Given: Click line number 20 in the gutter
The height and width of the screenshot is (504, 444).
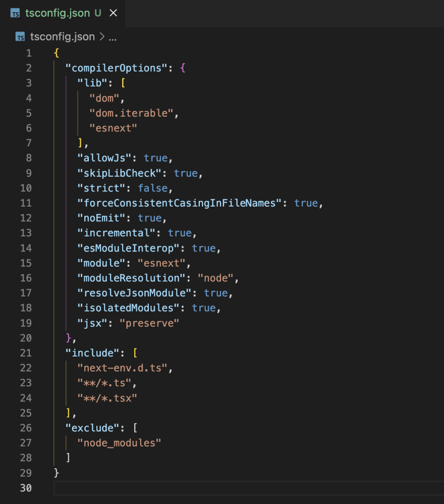Looking at the screenshot, I should (26, 338).
